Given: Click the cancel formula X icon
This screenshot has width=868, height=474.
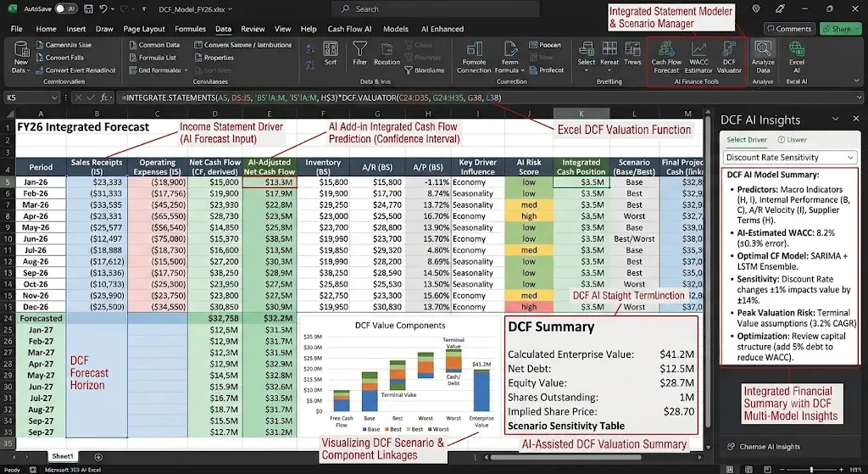Looking at the screenshot, I should point(78,98).
